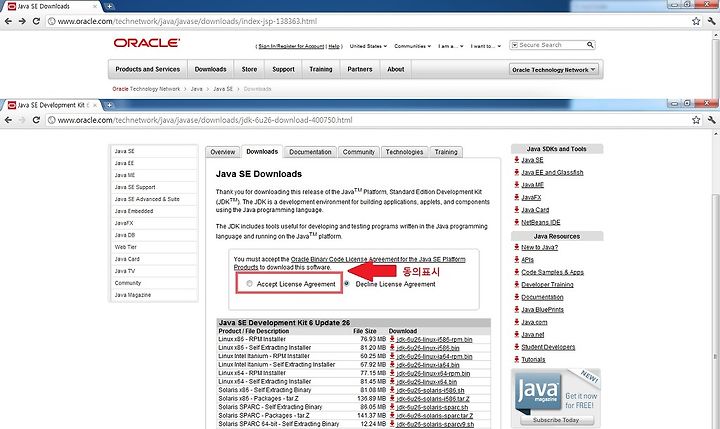The height and width of the screenshot is (429, 720).
Task: Bookmark star in the Java SE Development Kit window
Action: (x=696, y=120)
